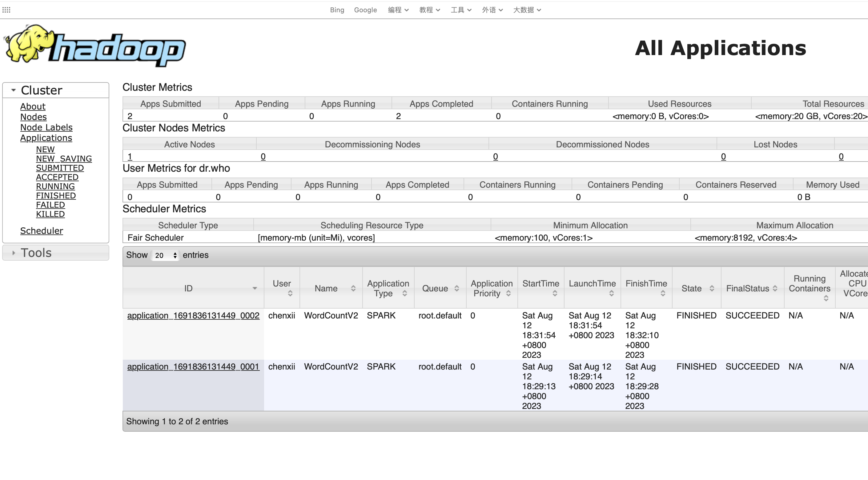Filter applications by NEW_SAVING state
868x480 pixels.
[64, 159]
